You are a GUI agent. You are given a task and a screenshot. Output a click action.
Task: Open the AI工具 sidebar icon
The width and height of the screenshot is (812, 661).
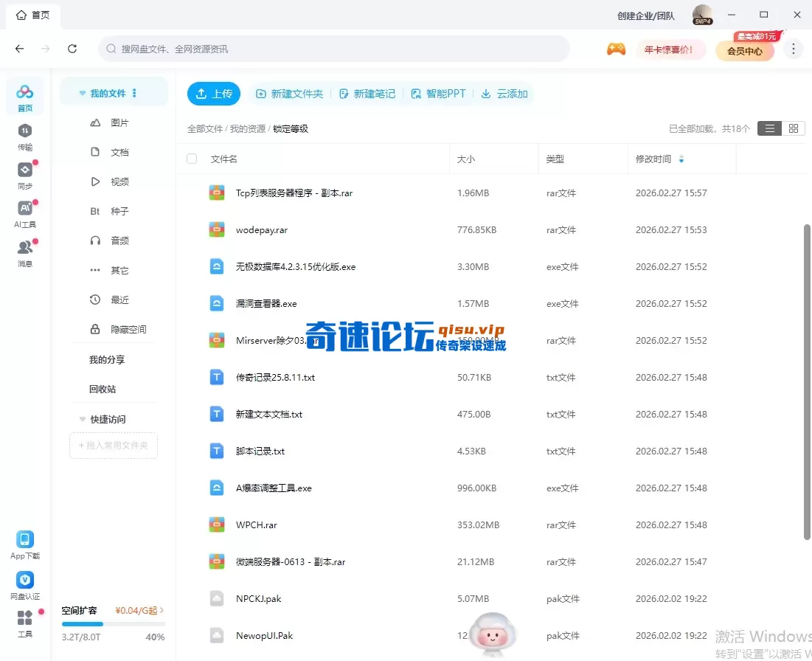tap(25, 209)
